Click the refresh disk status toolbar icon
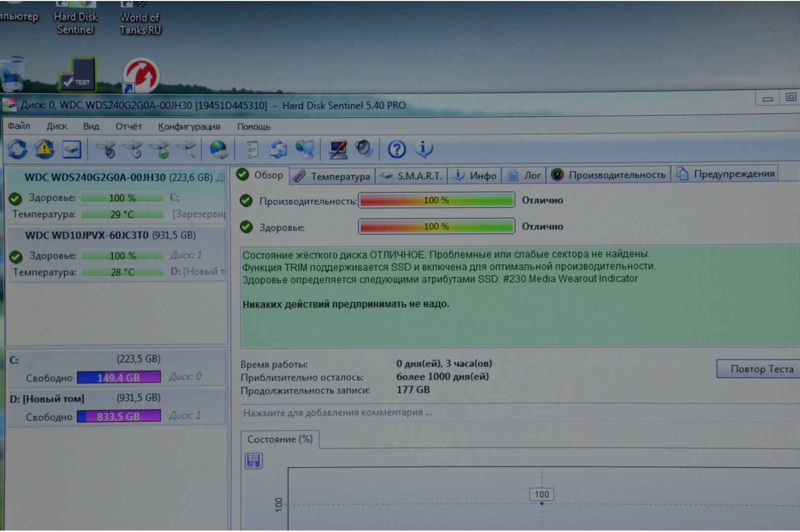Image resolution: width=800 pixels, height=532 pixels. point(17,149)
